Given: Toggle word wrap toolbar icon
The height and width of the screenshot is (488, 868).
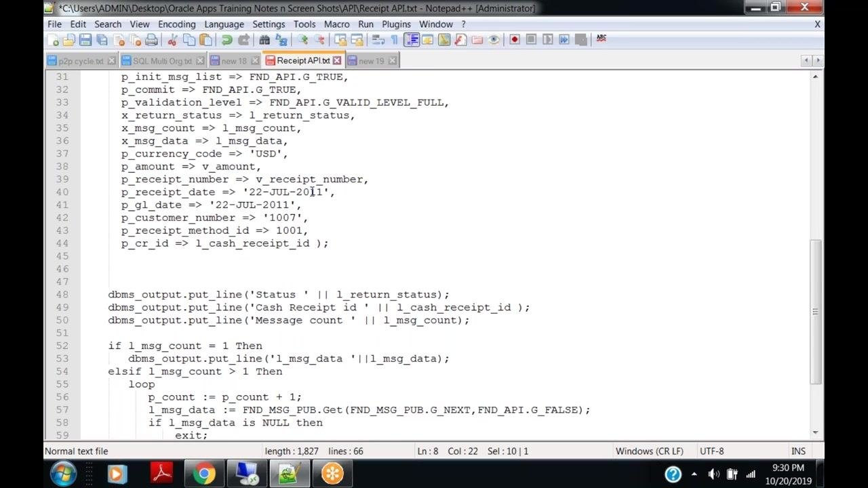Looking at the screenshot, I should pos(378,39).
